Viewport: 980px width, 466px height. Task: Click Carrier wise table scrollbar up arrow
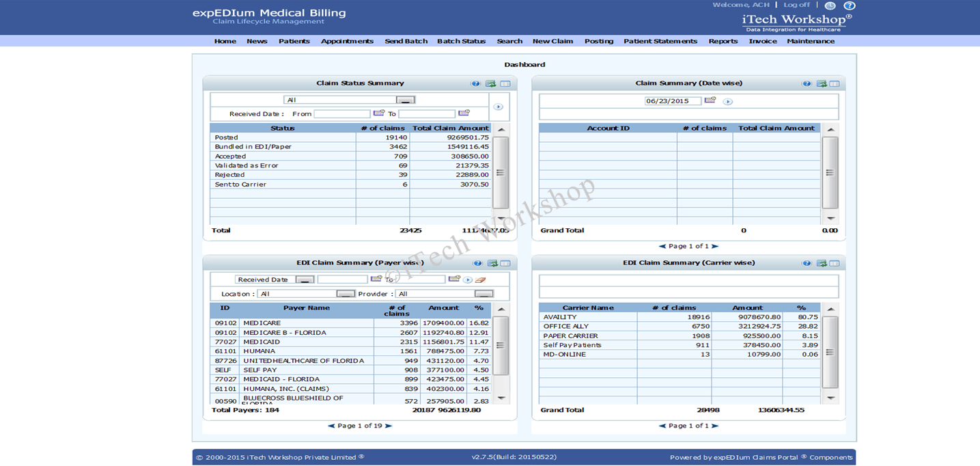[830, 309]
